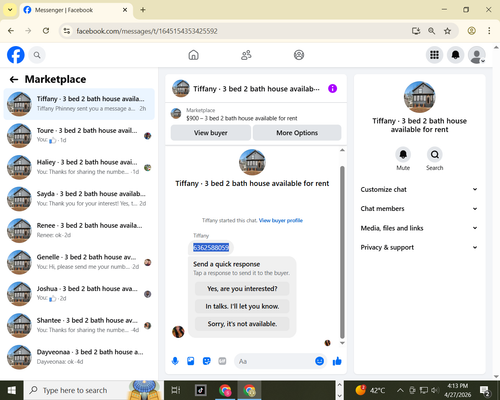The width and height of the screenshot is (500, 400).
Task: Expand Media, files and links section
Action: 419,228
